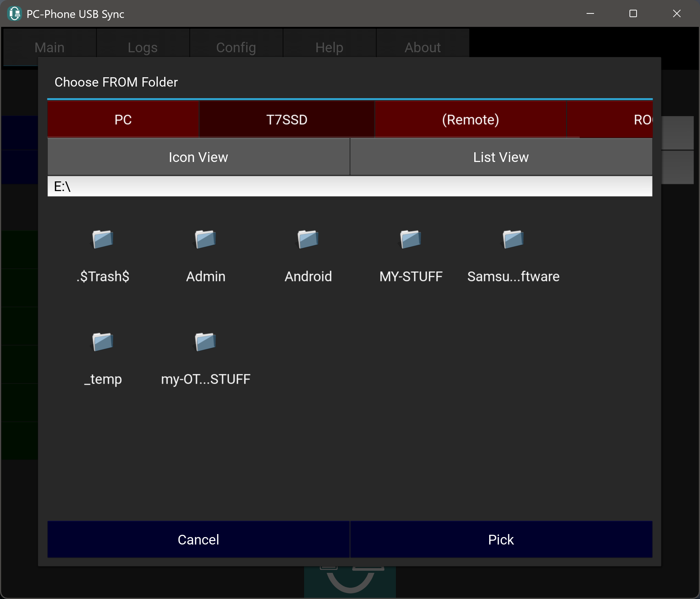700x599 pixels.
Task: Select the my-OT...STUFF folder icon
Action: pyautogui.click(x=205, y=342)
